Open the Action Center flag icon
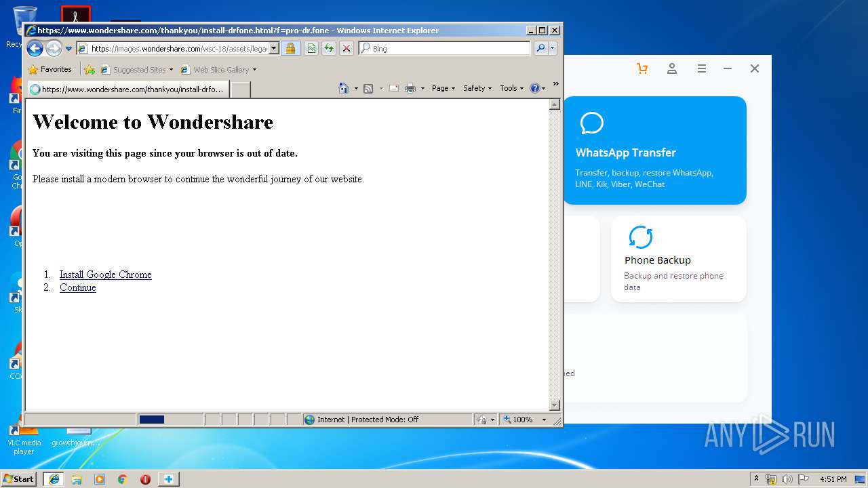Image resolution: width=868 pixels, height=488 pixels. click(804, 479)
